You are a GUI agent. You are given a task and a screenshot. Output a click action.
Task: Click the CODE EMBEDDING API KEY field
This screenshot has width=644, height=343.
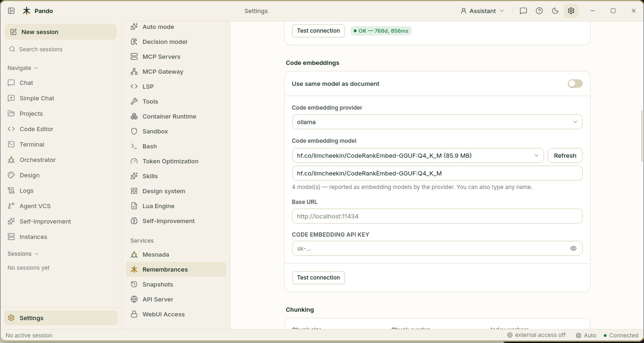click(437, 248)
